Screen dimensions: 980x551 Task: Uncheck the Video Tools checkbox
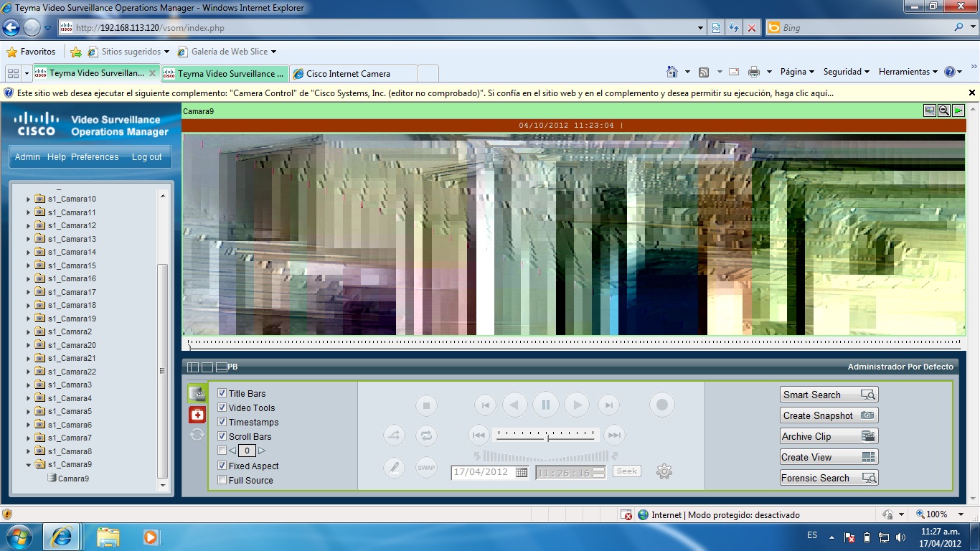(222, 408)
